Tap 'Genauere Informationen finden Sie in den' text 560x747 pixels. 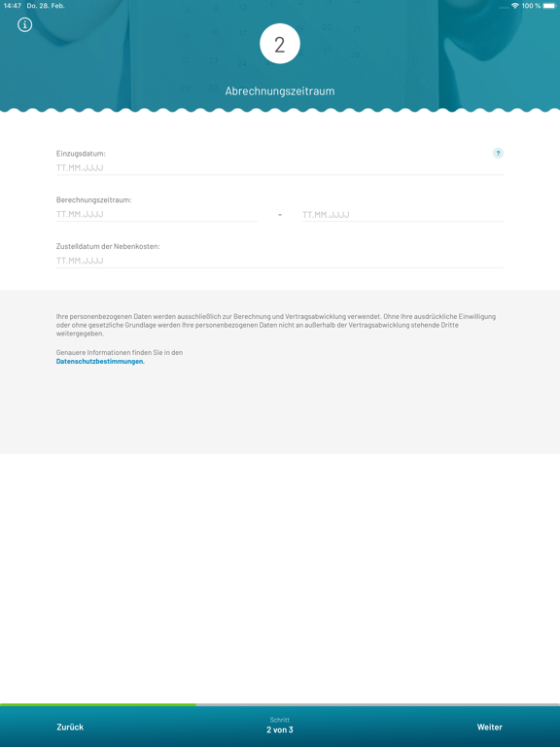pyautogui.click(x=120, y=352)
